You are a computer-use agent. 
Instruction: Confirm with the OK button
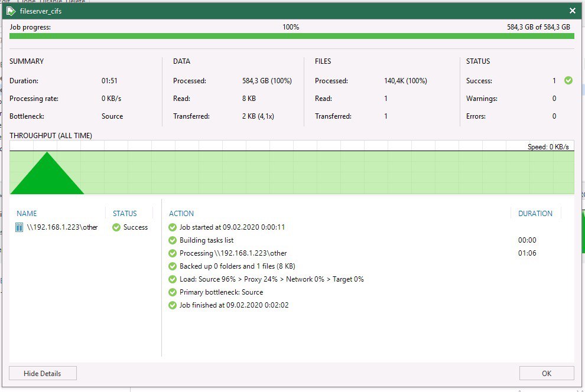tap(547, 373)
